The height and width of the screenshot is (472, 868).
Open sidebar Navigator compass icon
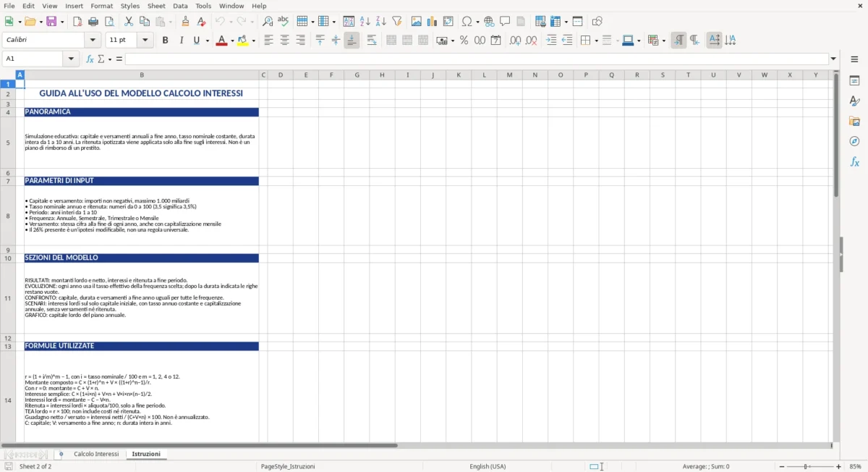[x=854, y=141]
